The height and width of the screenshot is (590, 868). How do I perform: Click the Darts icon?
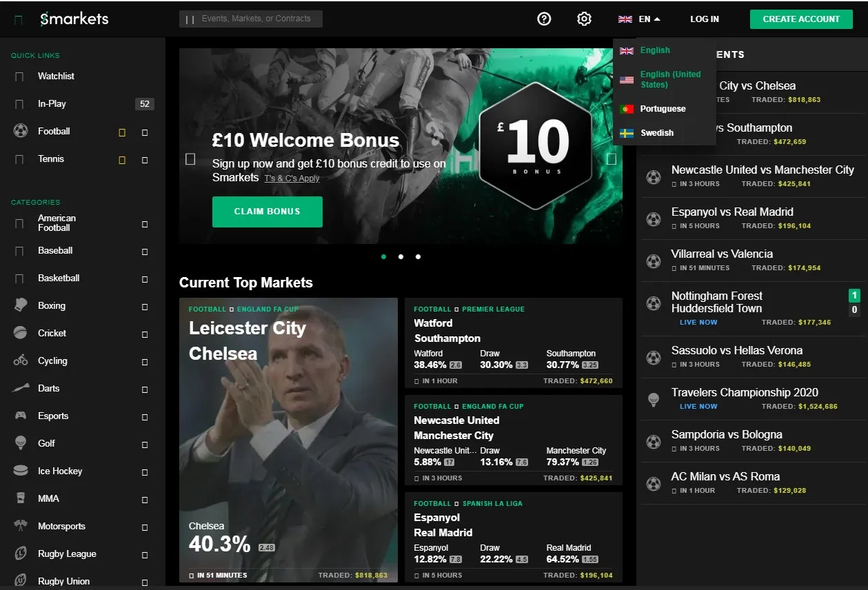coord(20,388)
